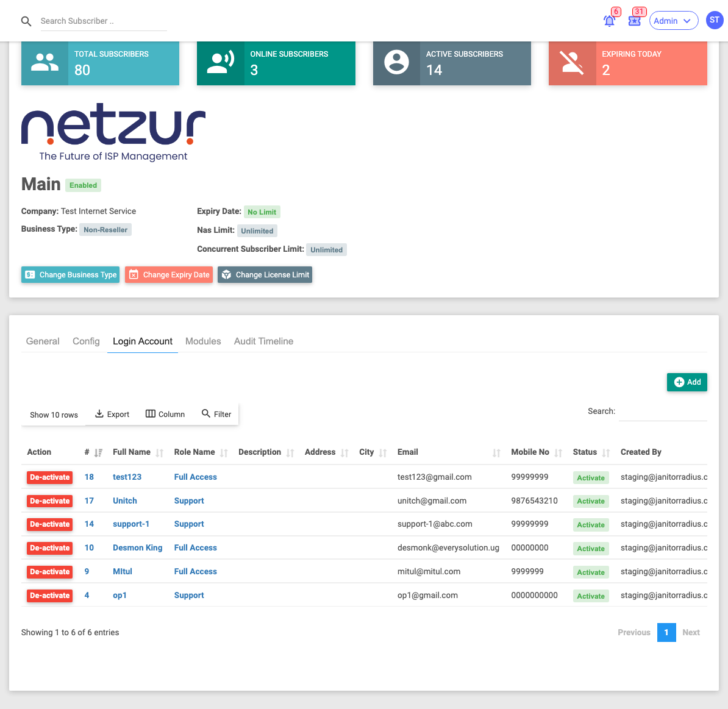Screen dimensions: 728x709
Task: Open the ID 14 link
Action: point(89,524)
